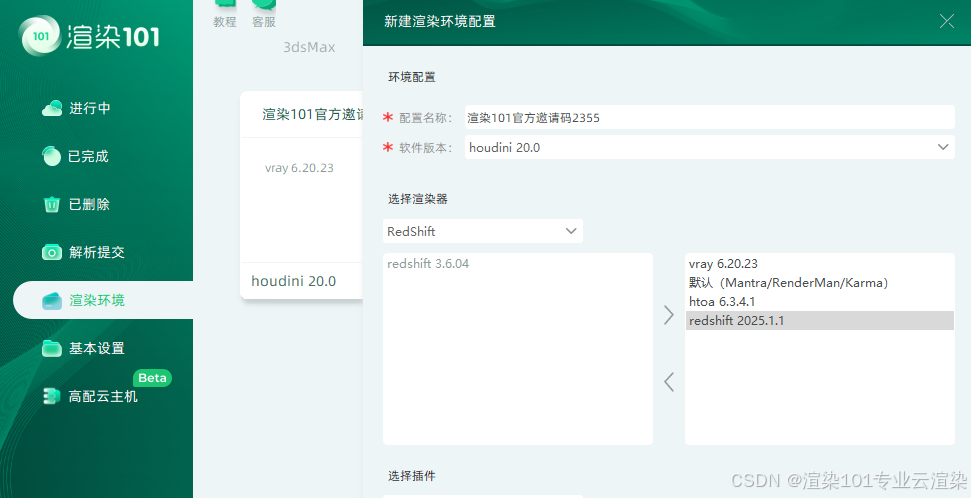Click the Beta badge

point(152,378)
